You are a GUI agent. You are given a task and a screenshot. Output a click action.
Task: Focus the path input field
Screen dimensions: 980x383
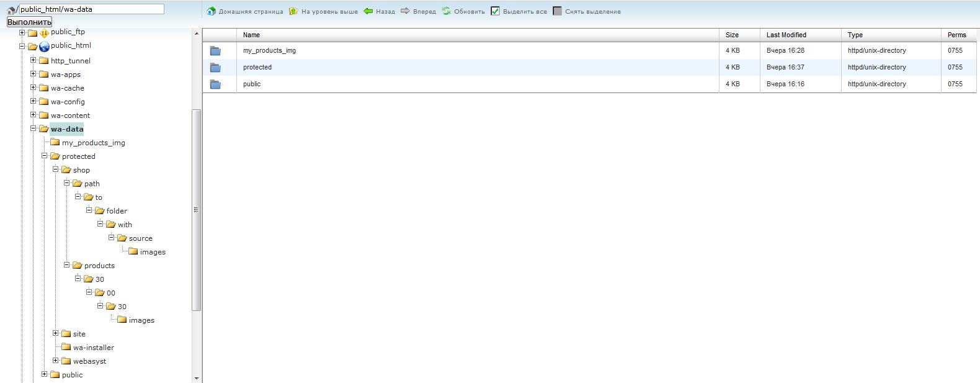tap(91, 9)
